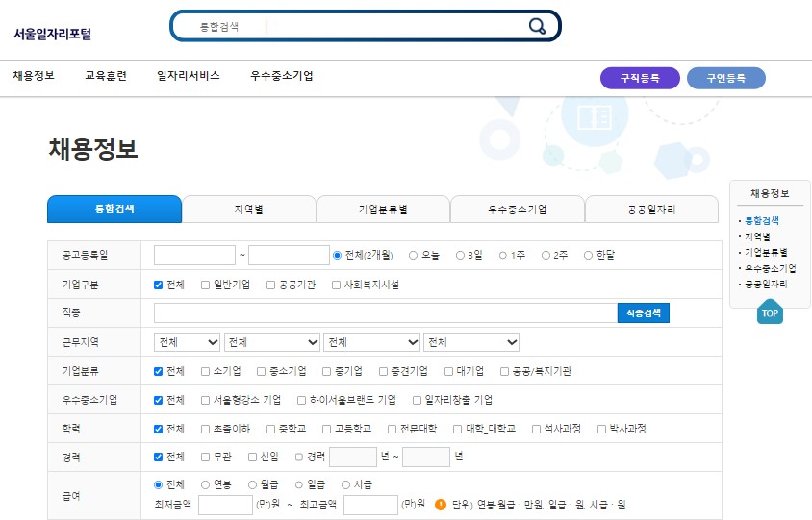Check the 소기업 checkbox
This screenshot has height=520, width=812.
[x=206, y=371]
